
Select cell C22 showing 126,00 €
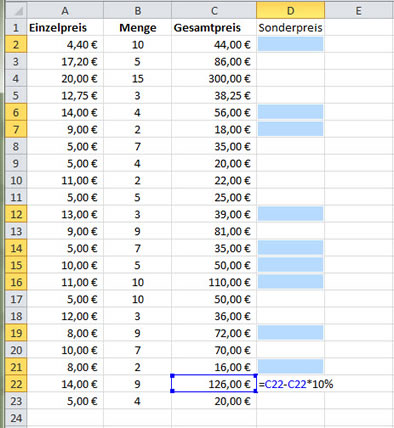tap(214, 384)
